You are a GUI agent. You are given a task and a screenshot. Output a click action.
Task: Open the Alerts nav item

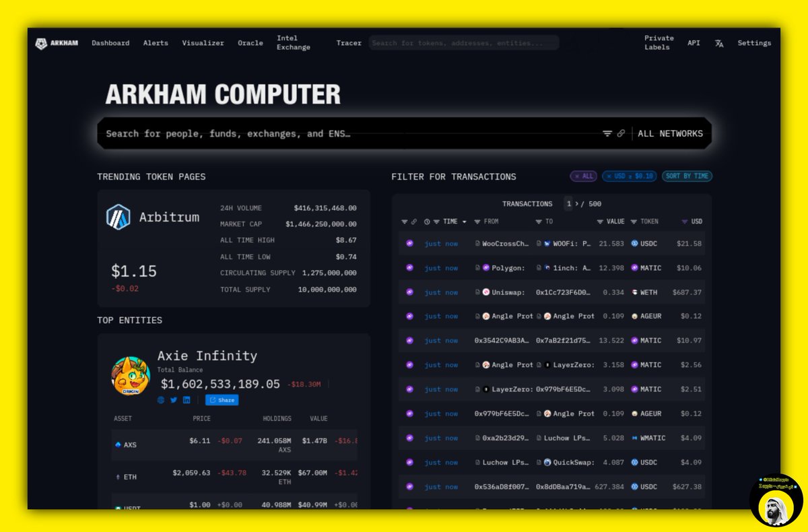(x=156, y=43)
